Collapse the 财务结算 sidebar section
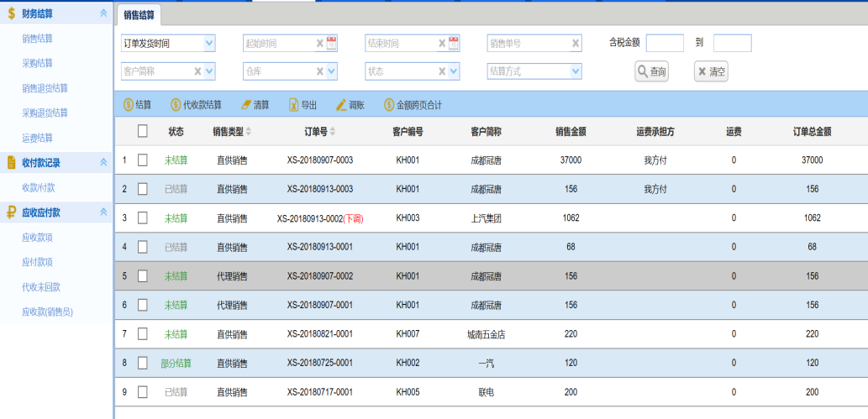The image size is (868, 419). pyautogui.click(x=103, y=13)
